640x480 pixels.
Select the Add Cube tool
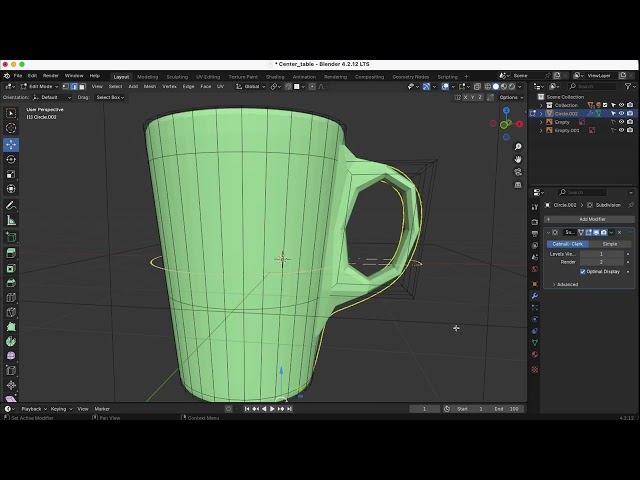coord(11,237)
